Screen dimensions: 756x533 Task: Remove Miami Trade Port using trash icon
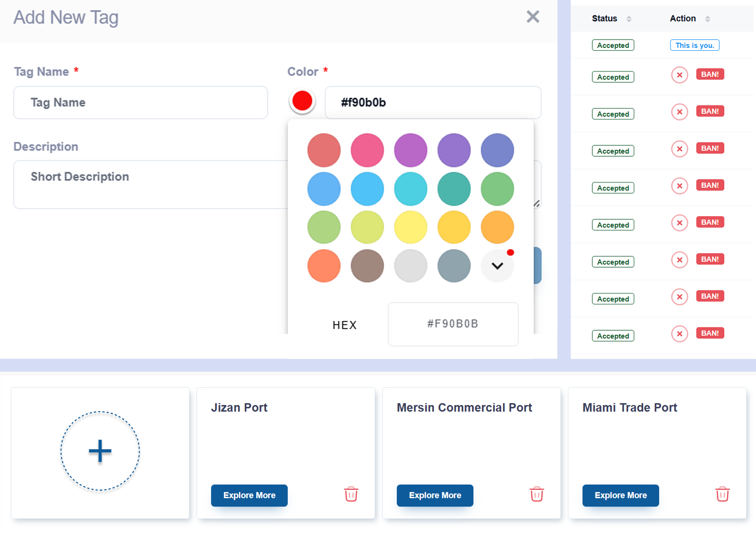point(722,494)
